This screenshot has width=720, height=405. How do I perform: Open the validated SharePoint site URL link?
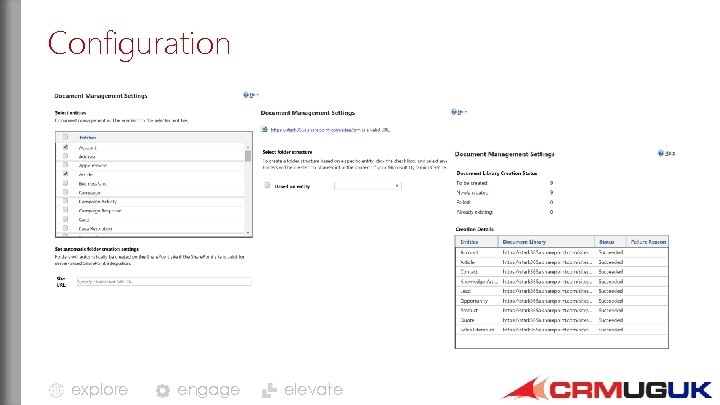[x=315, y=130]
